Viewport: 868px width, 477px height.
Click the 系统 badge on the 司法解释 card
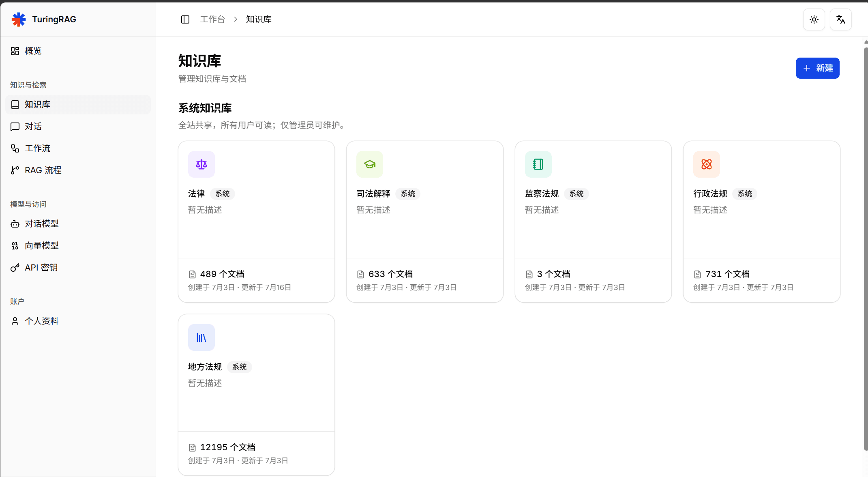click(x=408, y=194)
